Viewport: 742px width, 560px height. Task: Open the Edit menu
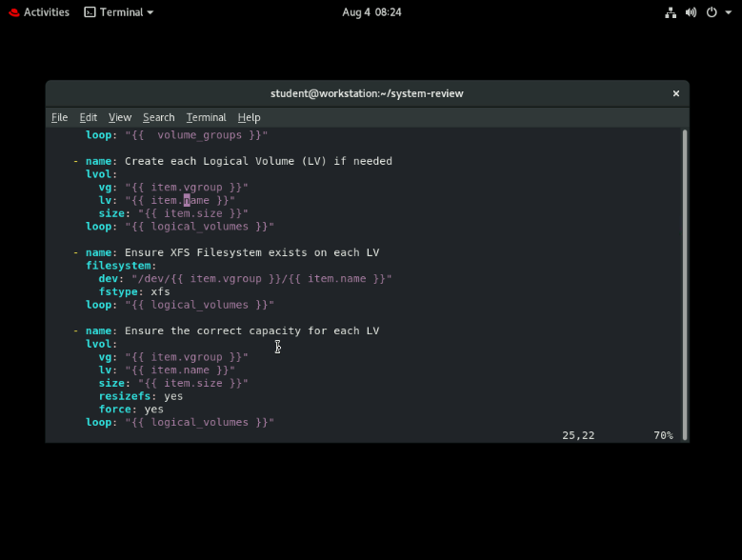click(88, 117)
